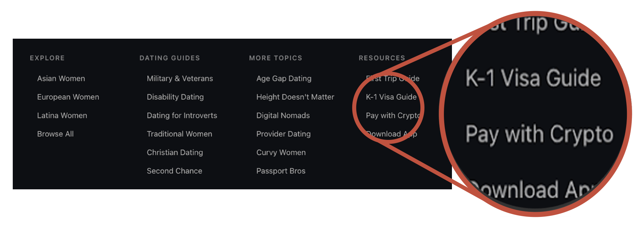Open Dating for Introverts guide
Viewport: 644px width, 228px height.
click(182, 115)
